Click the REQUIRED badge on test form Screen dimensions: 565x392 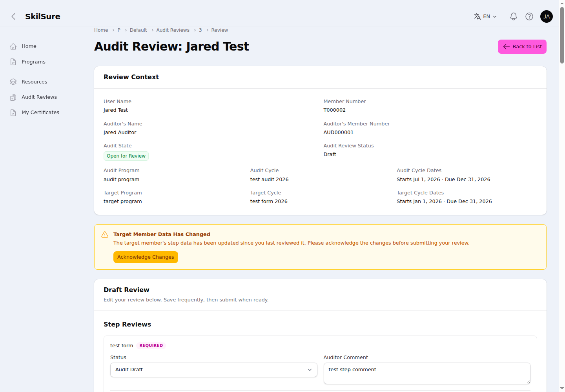(x=151, y=346)
